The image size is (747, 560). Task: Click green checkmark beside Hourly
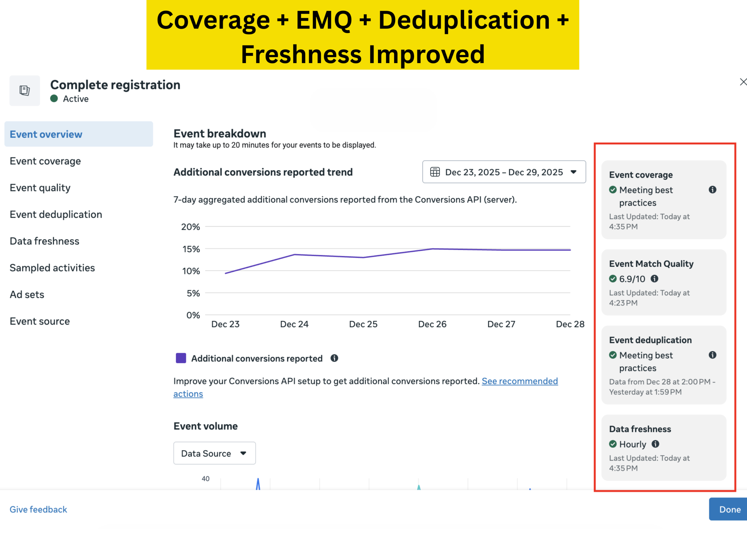tap(612, 444)
